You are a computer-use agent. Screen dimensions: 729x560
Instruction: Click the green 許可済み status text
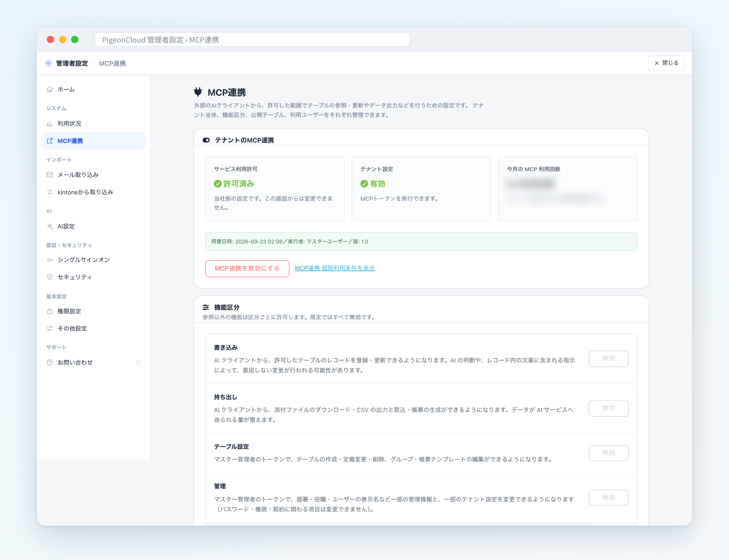pos(239,184)
